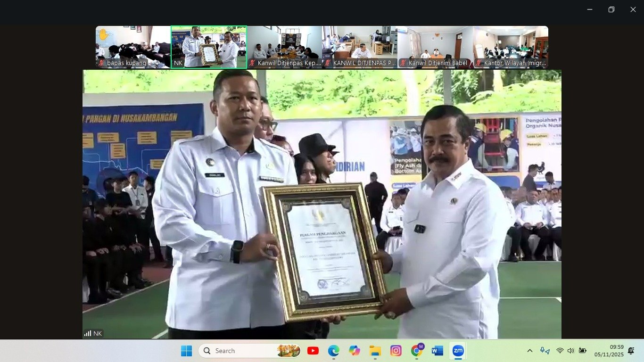Open Instagram from the taskbar
Image resolution: width=644 pixels, height=362 pixels.
(396, 351)
